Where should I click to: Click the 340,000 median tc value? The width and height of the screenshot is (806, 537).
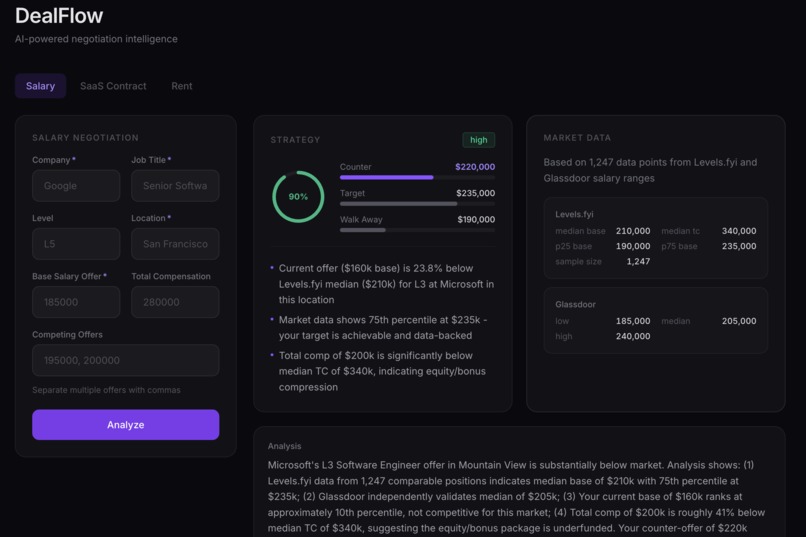739,231
